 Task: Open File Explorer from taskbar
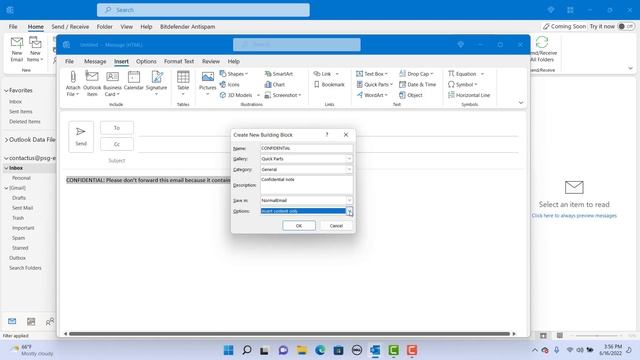(x=302, y=350)
